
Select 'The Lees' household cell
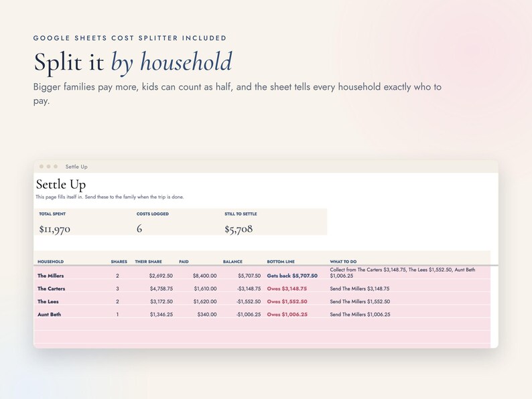click(48, 302)
